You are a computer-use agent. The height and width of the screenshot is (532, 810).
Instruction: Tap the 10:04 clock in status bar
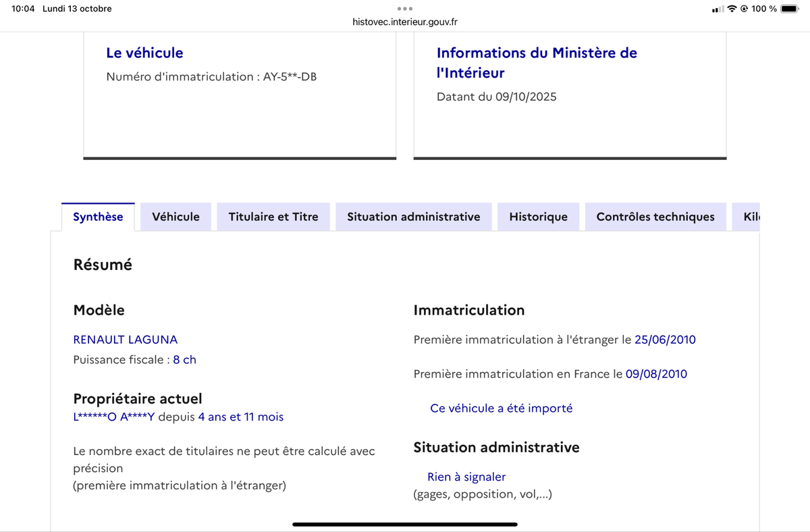pyautogui.click(x=23, y=9)
